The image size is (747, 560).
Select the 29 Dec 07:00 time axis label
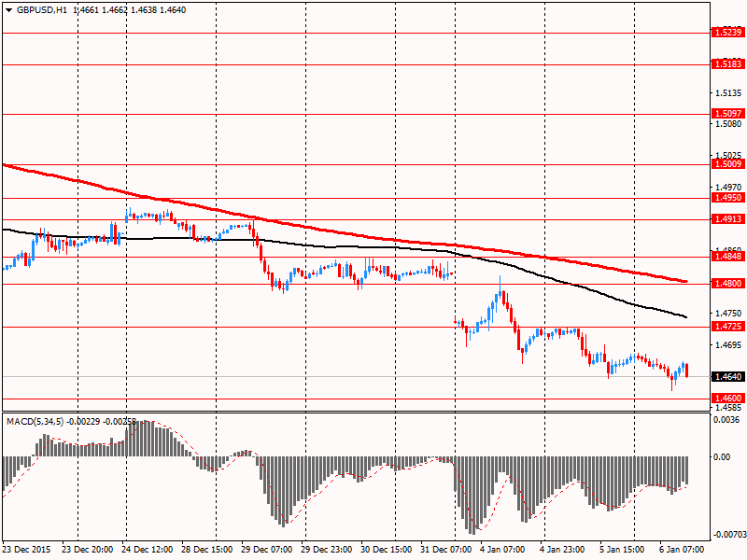point(266,550)
